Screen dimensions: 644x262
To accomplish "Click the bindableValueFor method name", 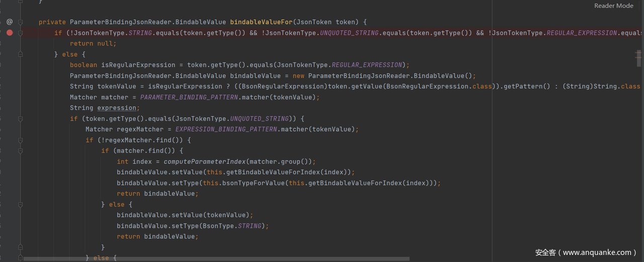I will pyautogui.click(x=261, y=22).
